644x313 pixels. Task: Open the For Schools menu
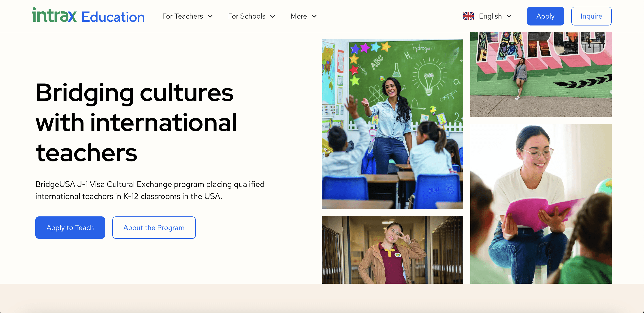(247, 16)
